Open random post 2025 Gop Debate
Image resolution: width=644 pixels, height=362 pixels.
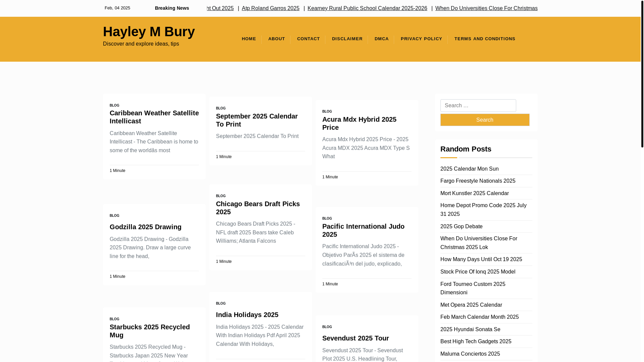point(461,226)
